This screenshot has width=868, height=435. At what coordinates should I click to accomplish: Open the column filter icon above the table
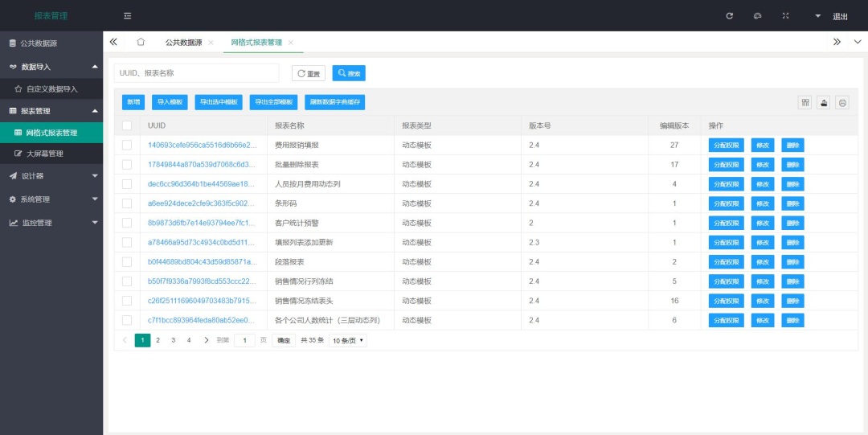point(805,102)
